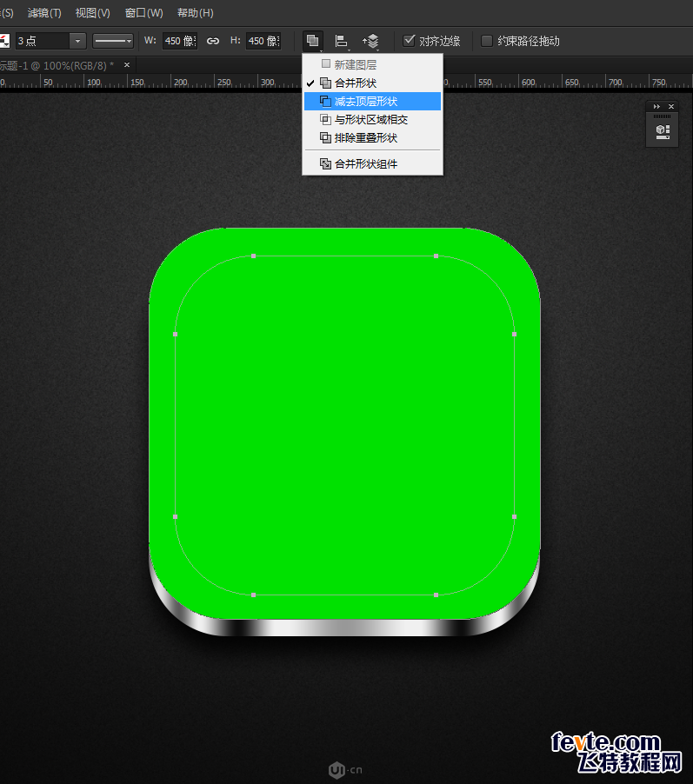Open the path arrangement stack icon
The width and height of the screenshot is (693, 784).
pyautogui.click(x=371, y=41)
